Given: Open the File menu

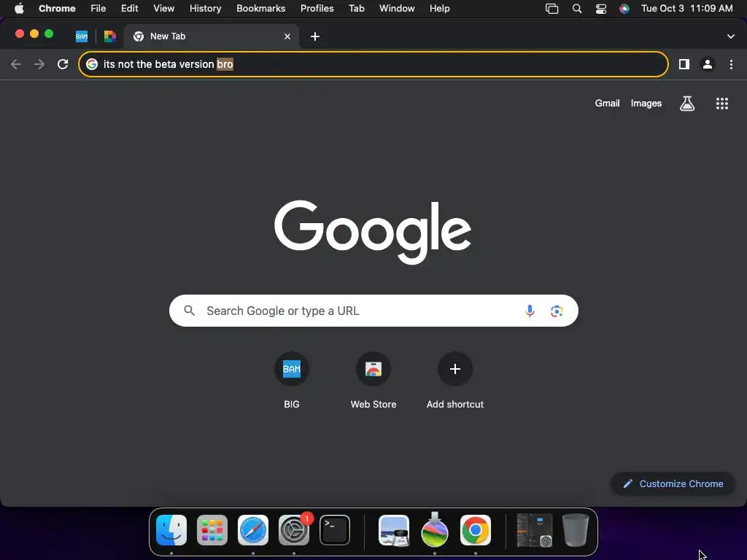Looking at the screenshot, I should (98, 9).
